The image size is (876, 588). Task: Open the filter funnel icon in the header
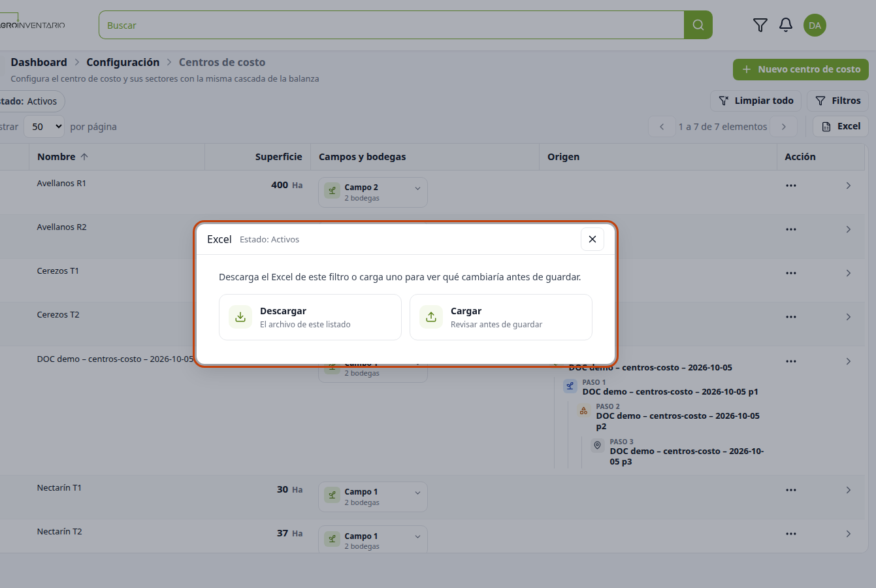pos(760,25)
